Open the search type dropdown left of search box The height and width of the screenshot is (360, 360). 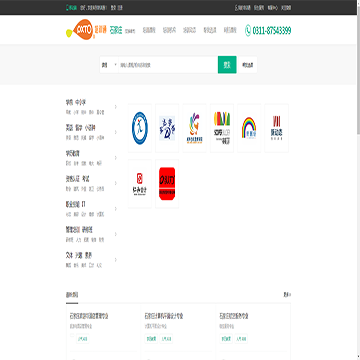click(109, 65)
